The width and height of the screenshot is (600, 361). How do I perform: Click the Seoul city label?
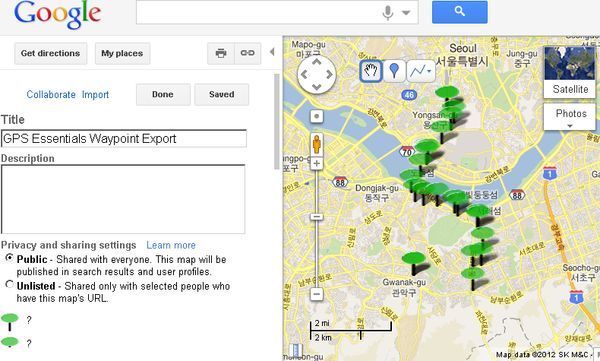click(x=463, y=54)
